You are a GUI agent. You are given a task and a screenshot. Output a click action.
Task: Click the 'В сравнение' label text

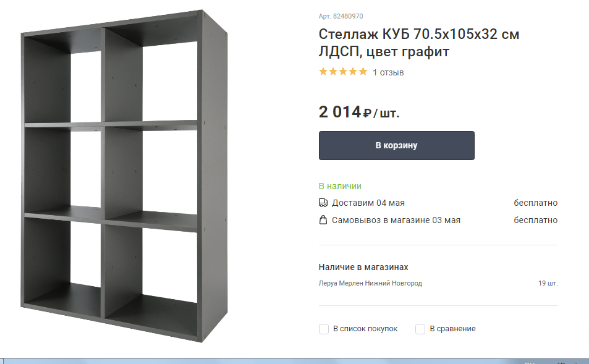(x=452, y=329)
